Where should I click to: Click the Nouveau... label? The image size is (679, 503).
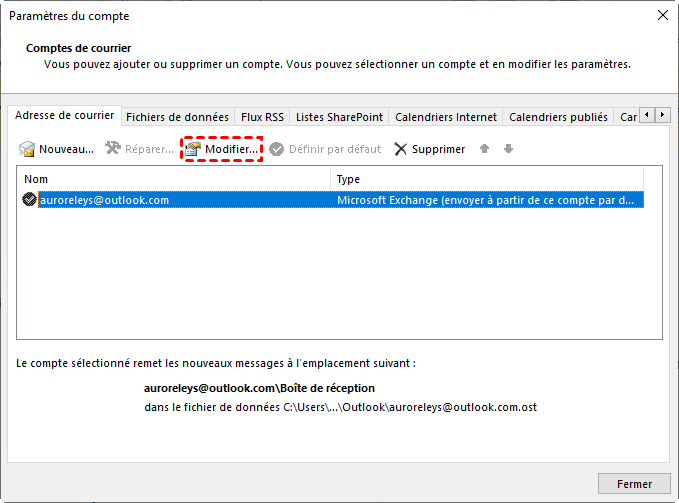(66, 149)
